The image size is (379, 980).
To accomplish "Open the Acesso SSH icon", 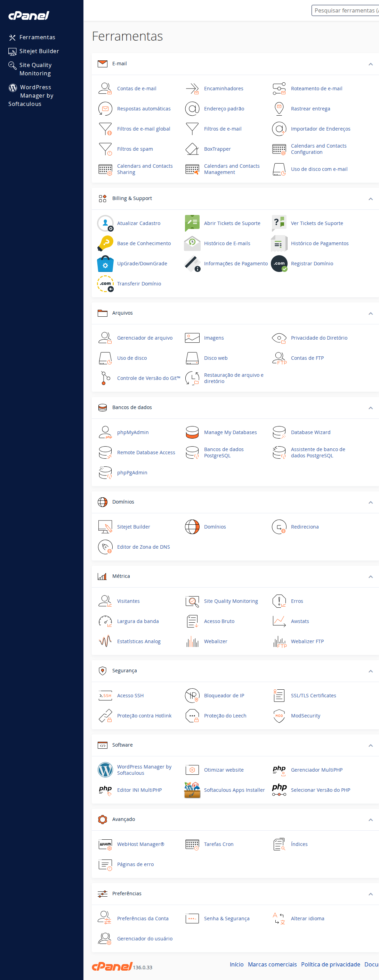I will (105, 696).
